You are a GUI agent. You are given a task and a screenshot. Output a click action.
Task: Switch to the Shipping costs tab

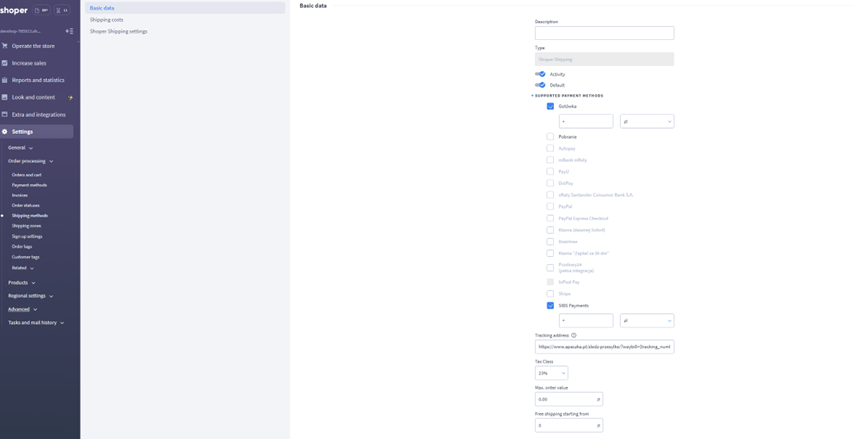(x=107, y=20)
